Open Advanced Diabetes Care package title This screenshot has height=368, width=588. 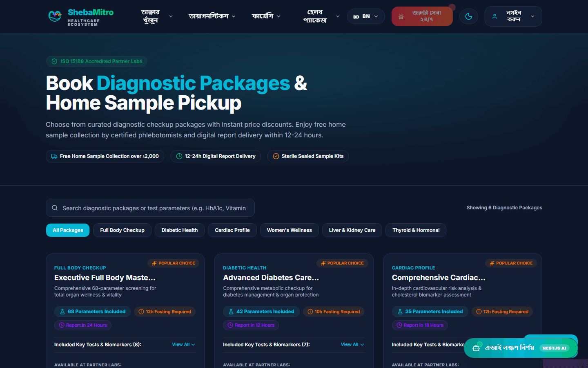click(x=271, y=278)
